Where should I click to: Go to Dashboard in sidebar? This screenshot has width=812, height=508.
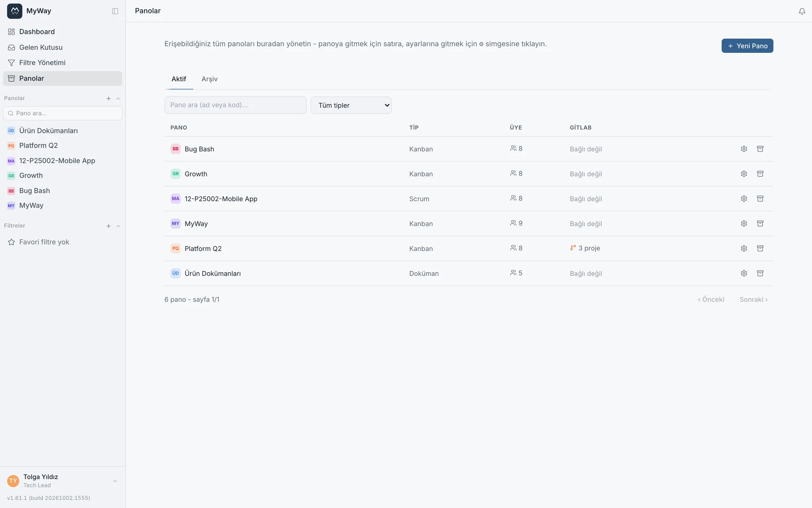tap(63, 32)
